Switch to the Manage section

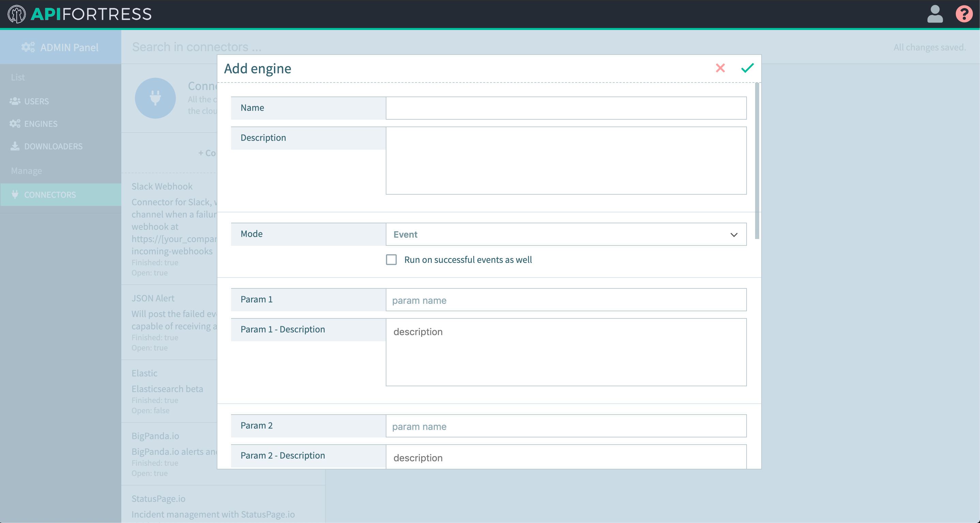point(26,170)
